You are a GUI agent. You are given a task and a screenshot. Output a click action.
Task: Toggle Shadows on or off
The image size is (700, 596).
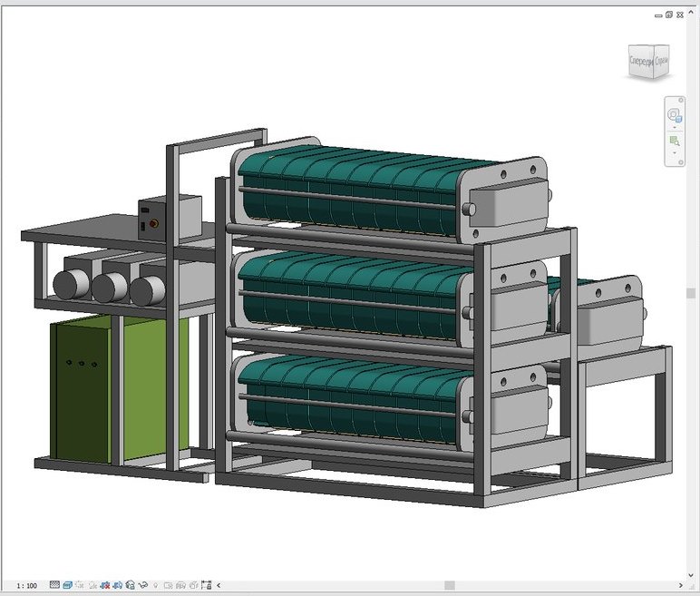click(x=92, y=586)
